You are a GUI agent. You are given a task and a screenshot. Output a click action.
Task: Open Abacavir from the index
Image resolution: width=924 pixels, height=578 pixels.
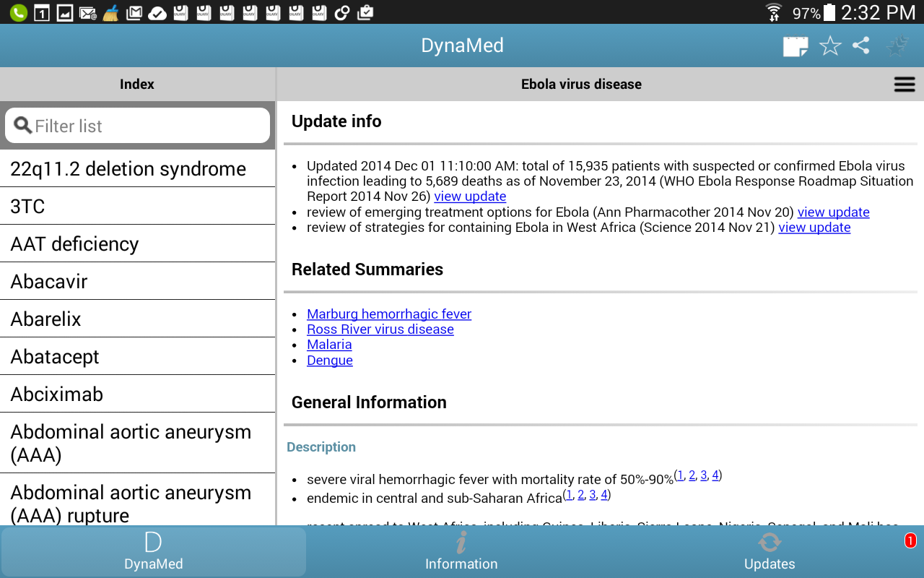(137, 281)
